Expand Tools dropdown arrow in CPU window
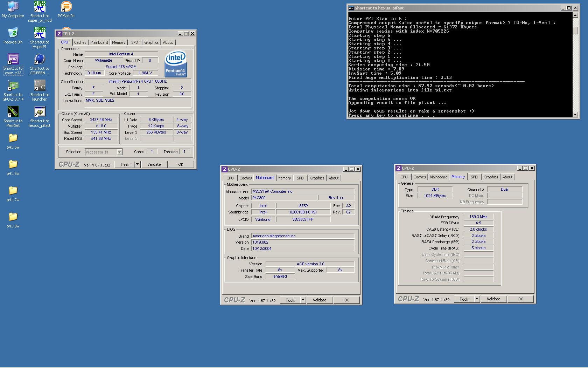The height and width of the screenshot is (368, 588). click(138, 164)
